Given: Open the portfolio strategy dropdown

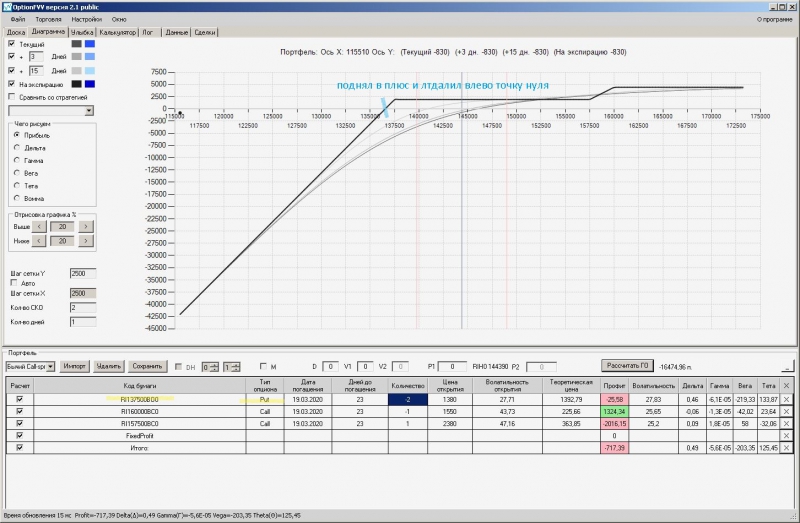Looking at the screenshot, I should 51,367.
